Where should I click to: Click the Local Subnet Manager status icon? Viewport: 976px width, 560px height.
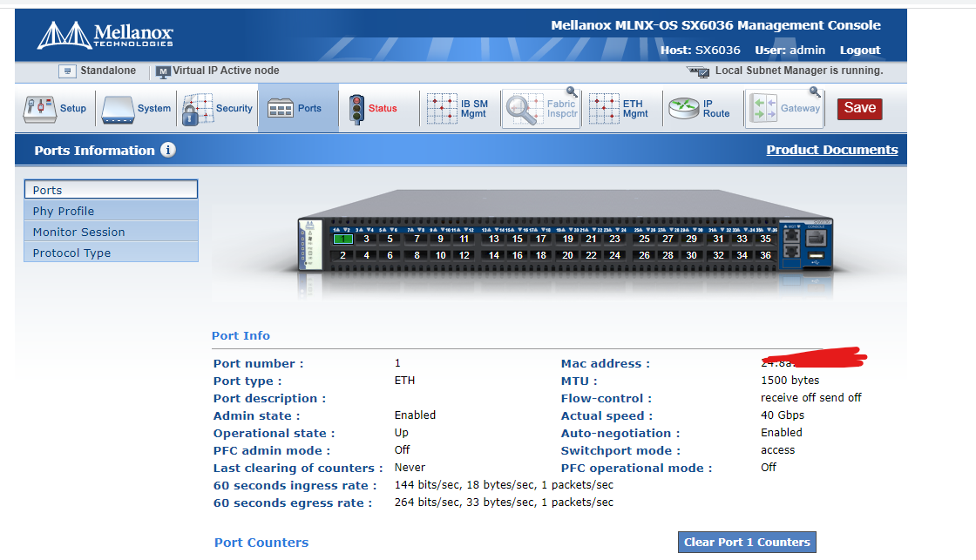click(x=698, y=71)
